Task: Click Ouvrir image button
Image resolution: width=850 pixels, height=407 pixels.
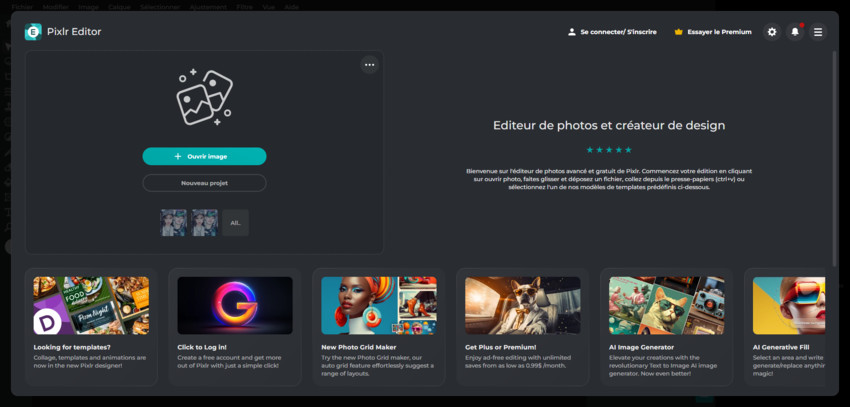Action: 204,156
